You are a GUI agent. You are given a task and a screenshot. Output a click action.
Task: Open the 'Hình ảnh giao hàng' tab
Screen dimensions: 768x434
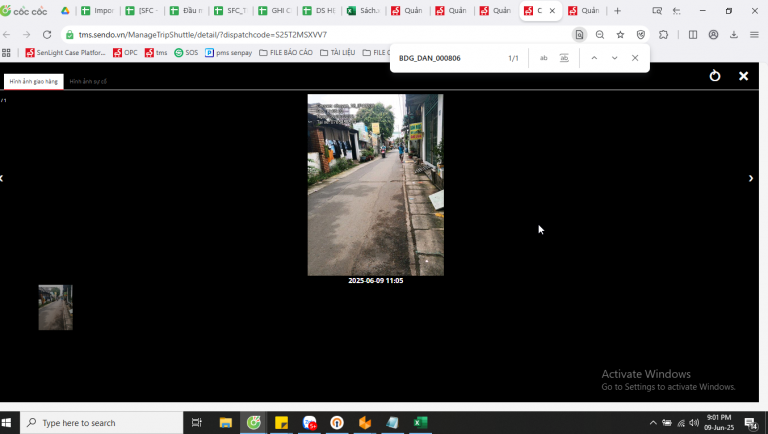coord(34,81)
